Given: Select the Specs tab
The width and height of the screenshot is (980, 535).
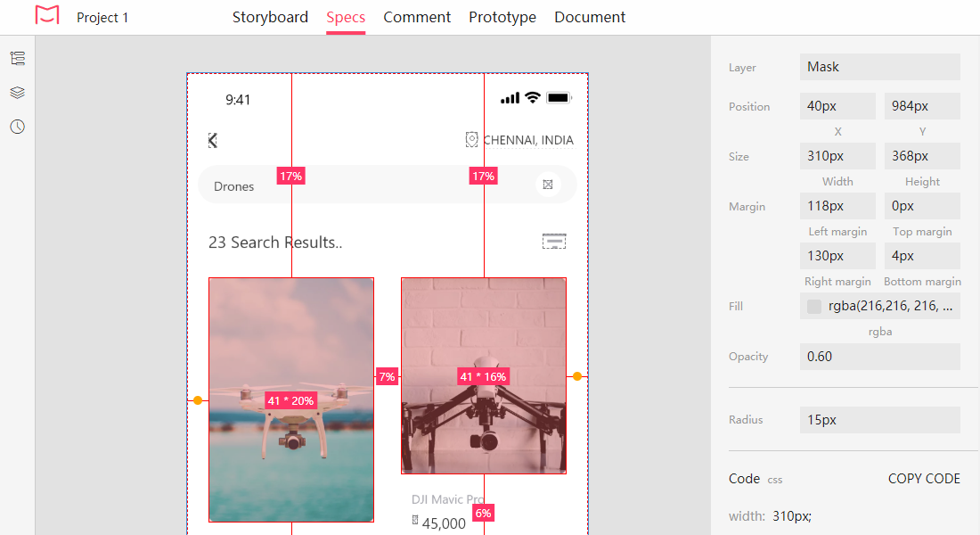Looking at the screenshot, I should coord(346,17).
